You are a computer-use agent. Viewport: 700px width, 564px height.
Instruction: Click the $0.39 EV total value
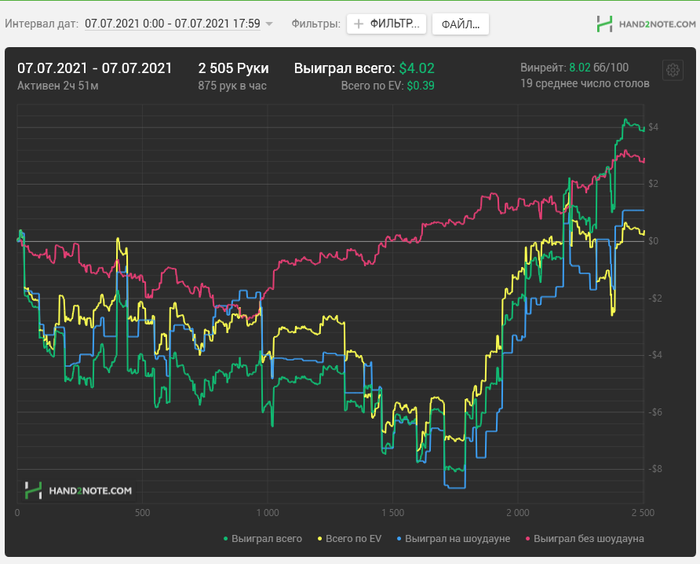click(x=421, y=85)
